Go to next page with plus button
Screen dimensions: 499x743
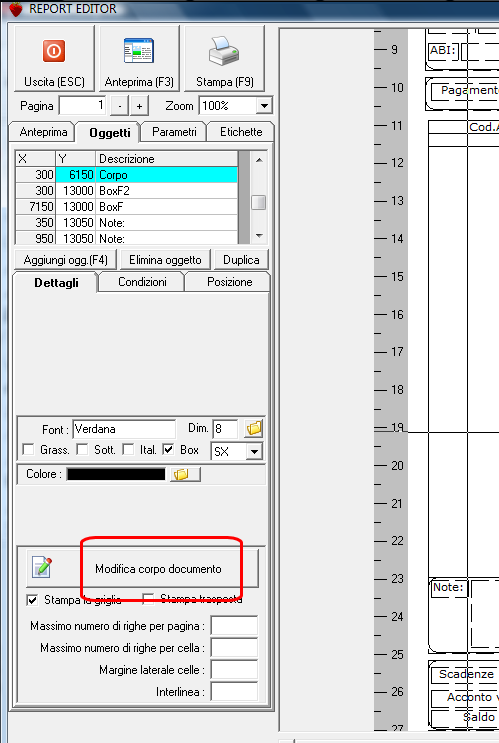139,106
